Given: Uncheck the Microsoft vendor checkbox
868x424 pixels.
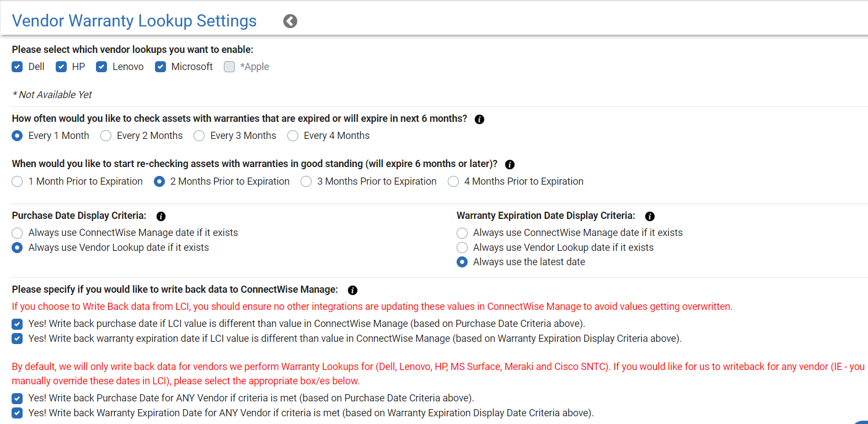Looking at the screenshot, I should (160, 67).
